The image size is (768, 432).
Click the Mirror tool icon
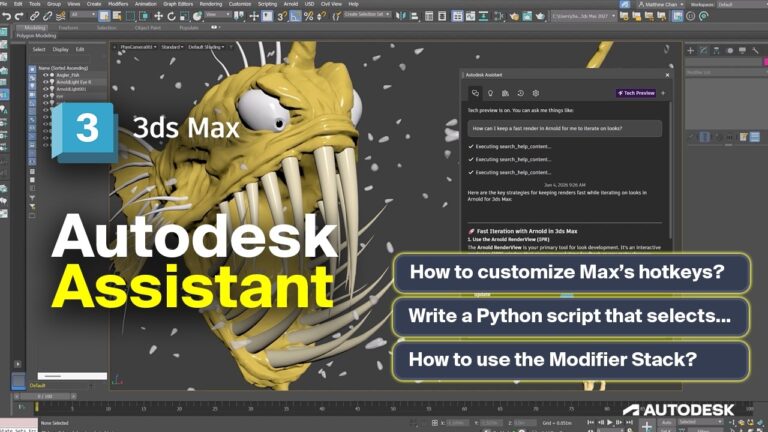click(401, 16)
